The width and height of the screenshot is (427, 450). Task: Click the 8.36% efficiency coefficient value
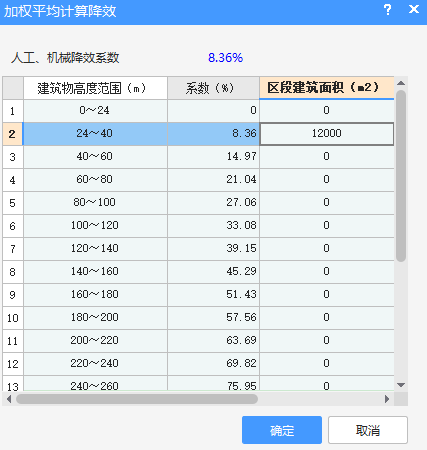(x=225, y=58)
